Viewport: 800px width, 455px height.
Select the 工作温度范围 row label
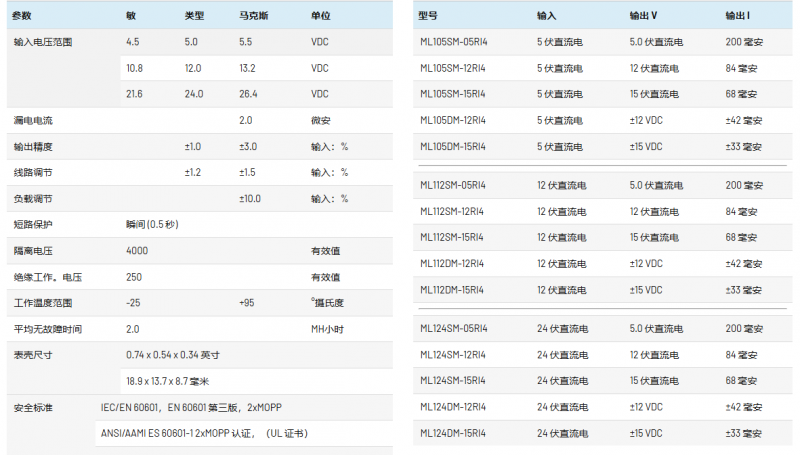[43, 302]
